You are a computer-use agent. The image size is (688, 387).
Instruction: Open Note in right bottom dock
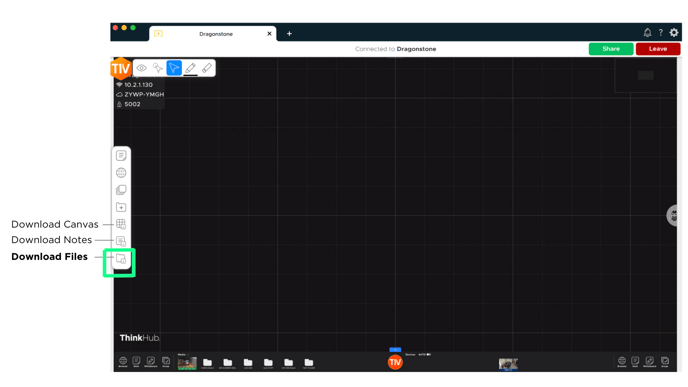(x=635, y=362)
